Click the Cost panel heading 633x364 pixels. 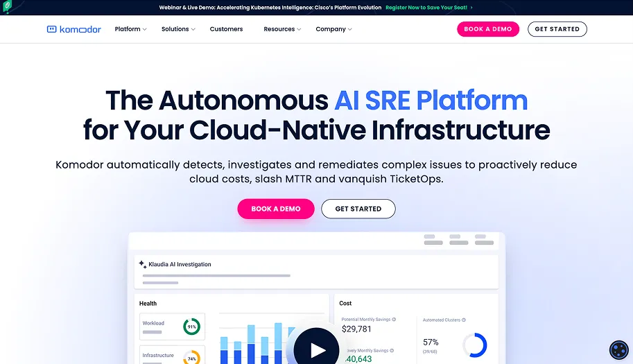click(x=345, y=303)
